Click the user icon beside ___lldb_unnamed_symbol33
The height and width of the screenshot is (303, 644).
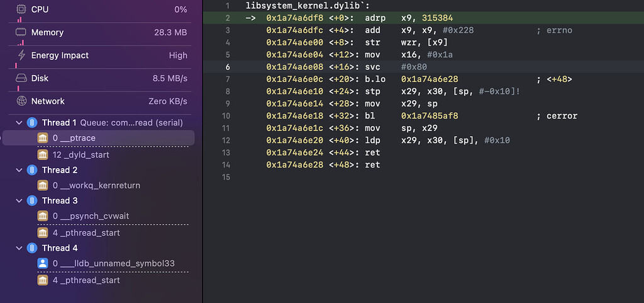point(43,263)
